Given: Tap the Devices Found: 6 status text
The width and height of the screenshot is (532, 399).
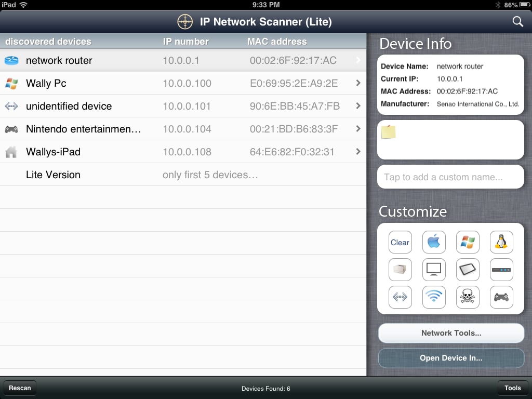Looking at the screenshot, I should (x=265, y=389).
